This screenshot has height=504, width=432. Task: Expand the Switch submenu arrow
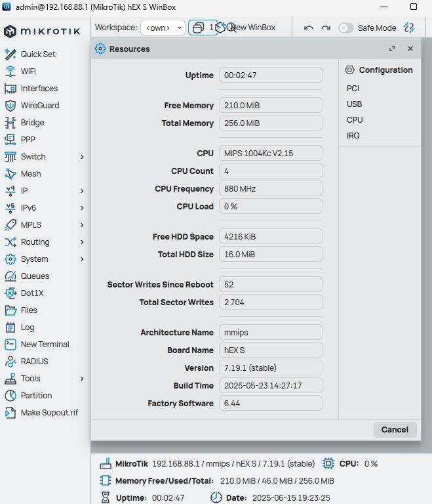coord(82,157)
